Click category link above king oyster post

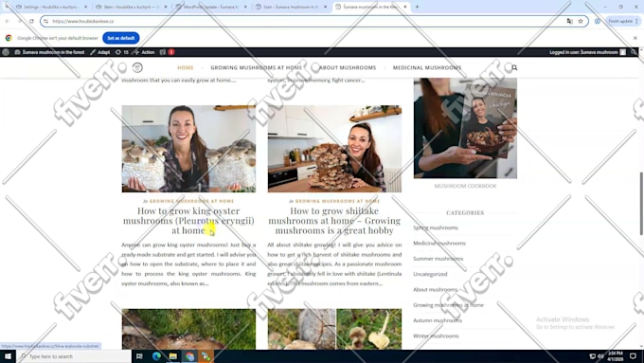(x=191, y=201)
